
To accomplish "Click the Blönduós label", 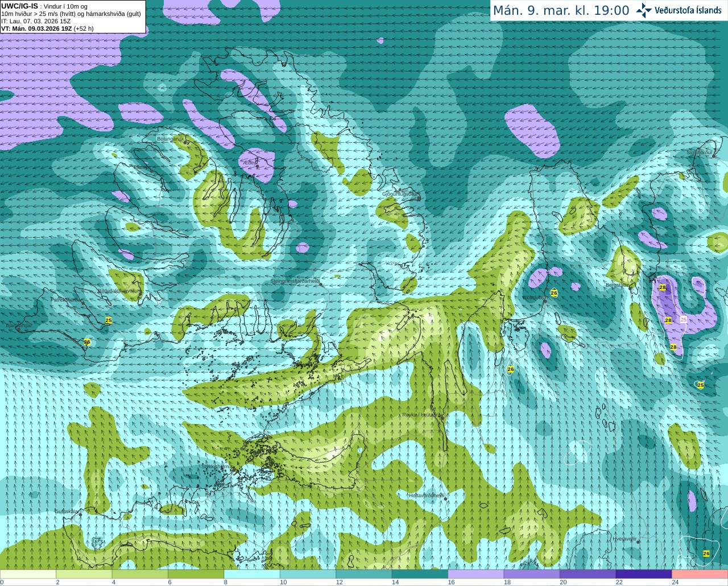I will [x=534, y=297].
